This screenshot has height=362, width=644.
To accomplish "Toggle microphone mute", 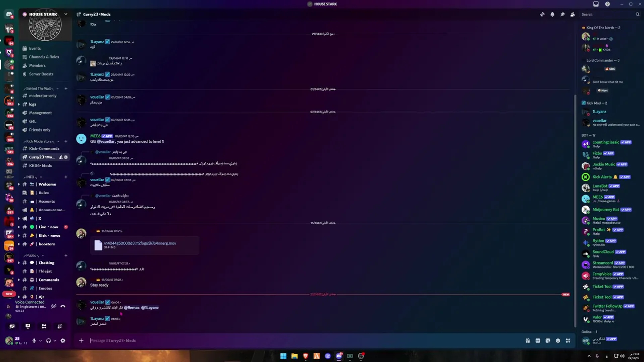I will [x=34, y=340].
